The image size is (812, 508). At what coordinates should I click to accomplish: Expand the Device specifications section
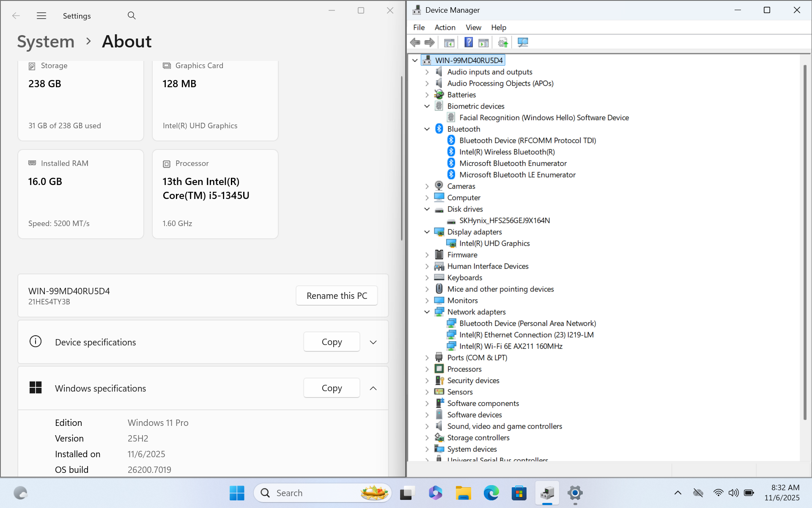373,342
